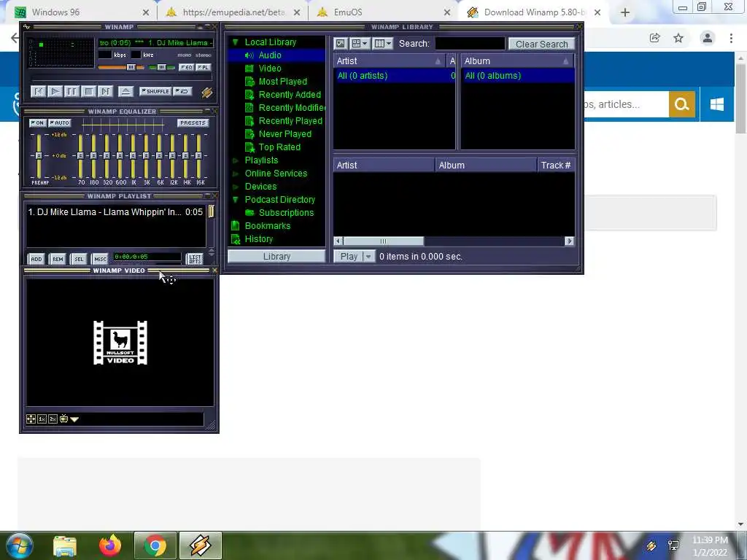This screenshot has height=560, width=747.
Task: Click the Library button below the tree
Action: pyautogui.click(x=276, y=256)
